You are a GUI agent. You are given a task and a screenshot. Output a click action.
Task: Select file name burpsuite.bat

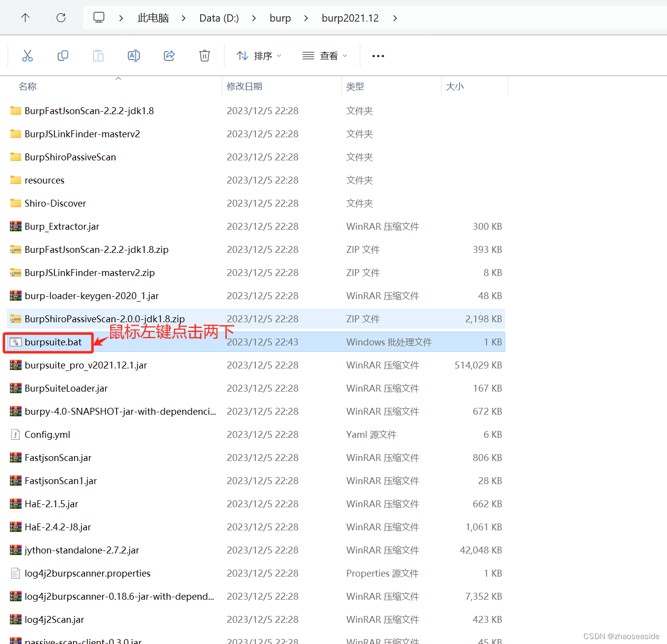[x=53, y=342]
